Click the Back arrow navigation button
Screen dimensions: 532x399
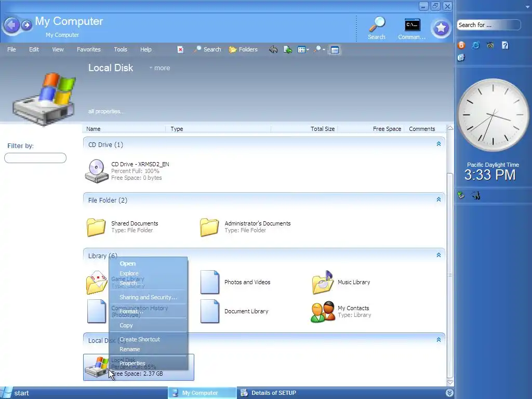12,25
